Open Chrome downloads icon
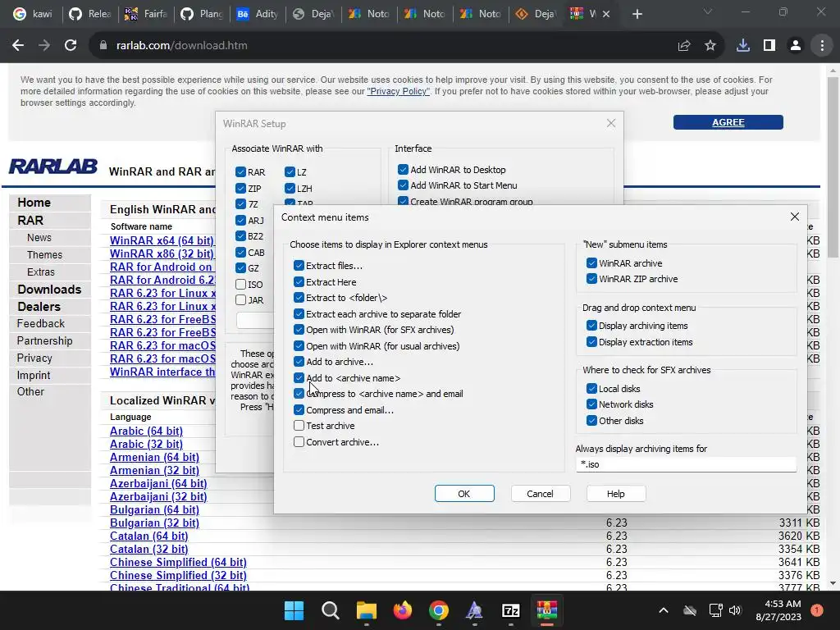The image size is (840, 630). [743, 46]
